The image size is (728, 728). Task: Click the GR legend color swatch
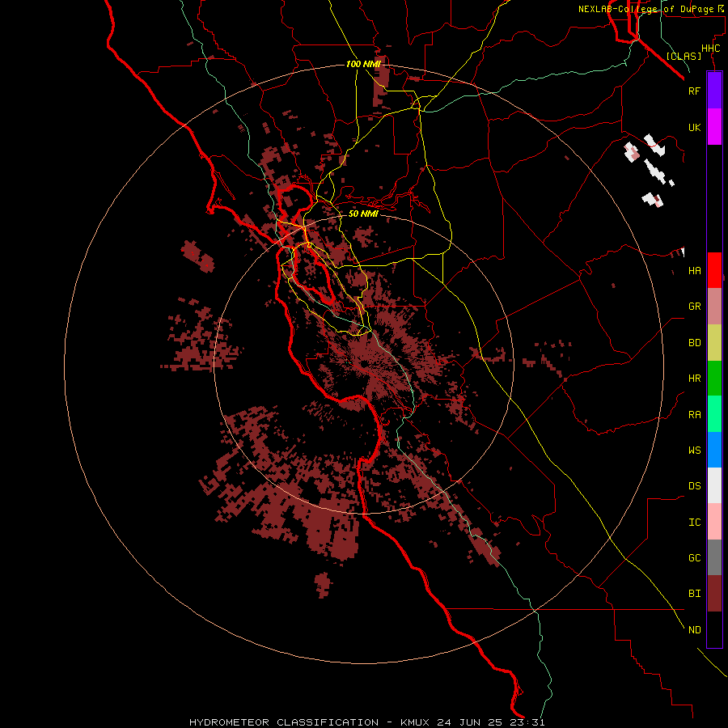[714, 307]
